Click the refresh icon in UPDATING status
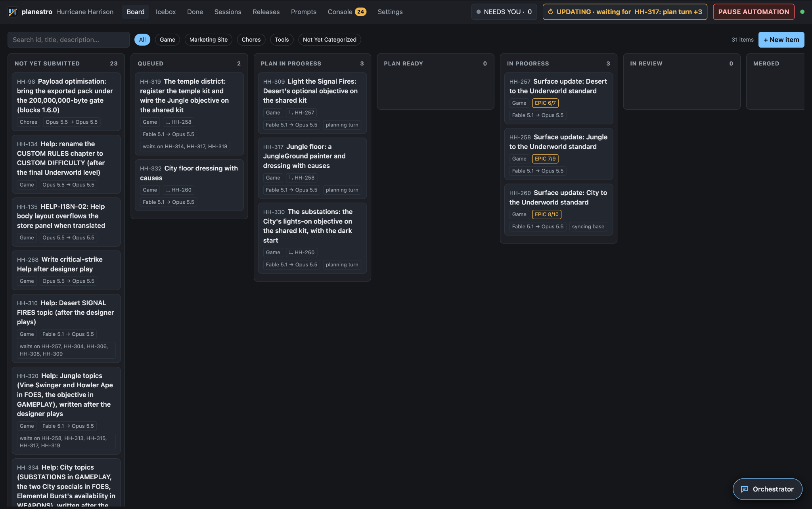 point(550,12)
